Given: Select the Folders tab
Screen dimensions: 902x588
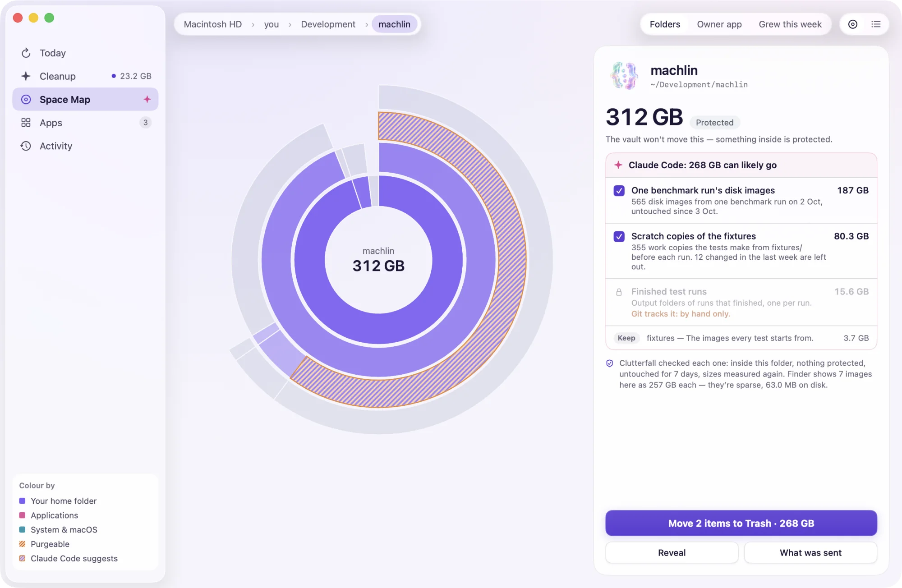Looking at the screenshot, I should tap(665, 24).
